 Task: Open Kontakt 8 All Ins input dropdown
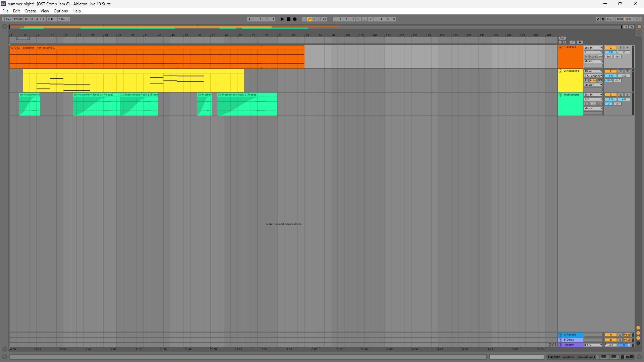[593, 71]
